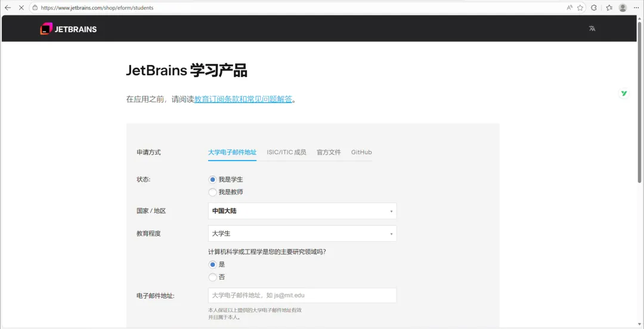Switch to the 官方文件 tab
The height and width of the screenshot is (329, 644).
pyautogui.click(x=329, y=152)
